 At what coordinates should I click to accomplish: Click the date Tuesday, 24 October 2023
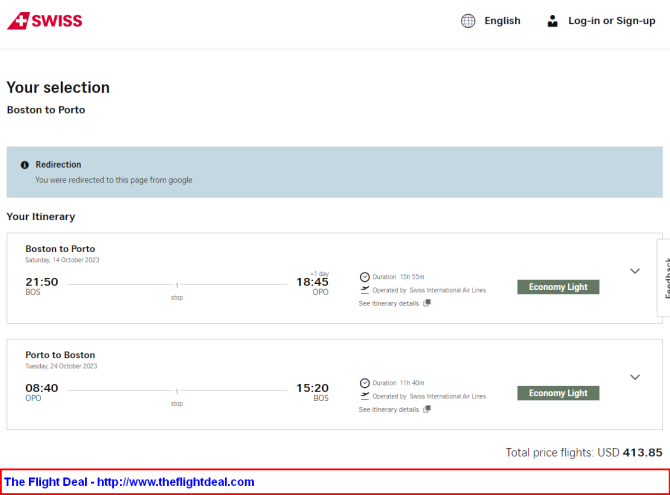tap(61, 366)
